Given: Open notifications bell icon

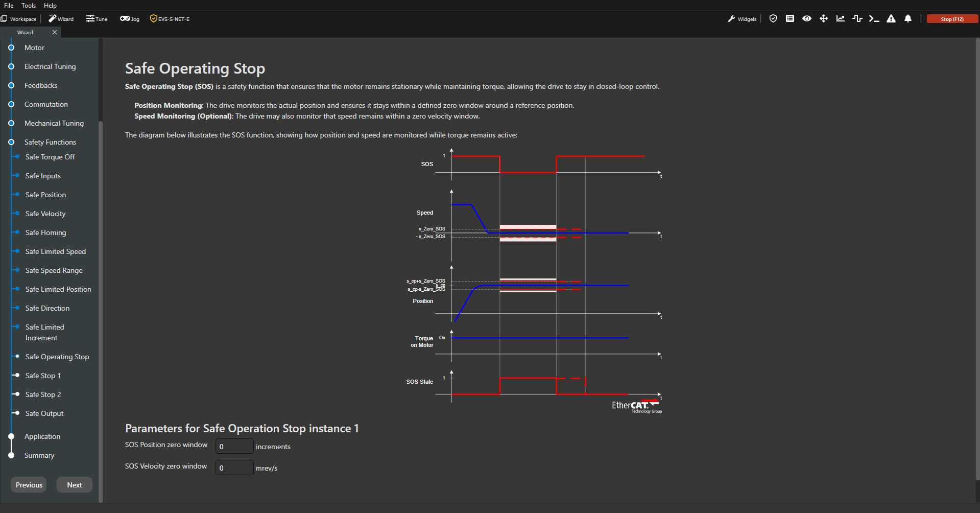Looking at the screenshot, I should coord(907,19).
